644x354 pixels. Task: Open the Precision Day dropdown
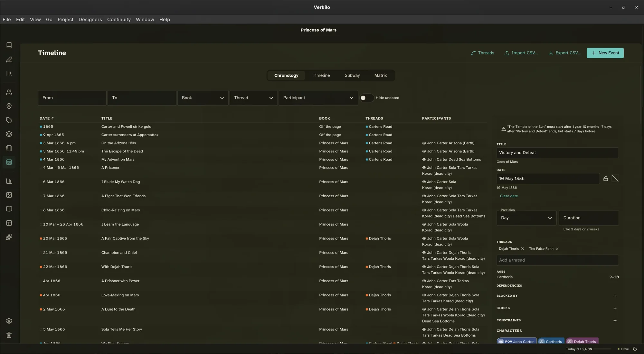pyautogui.click(x=526, y=218)
